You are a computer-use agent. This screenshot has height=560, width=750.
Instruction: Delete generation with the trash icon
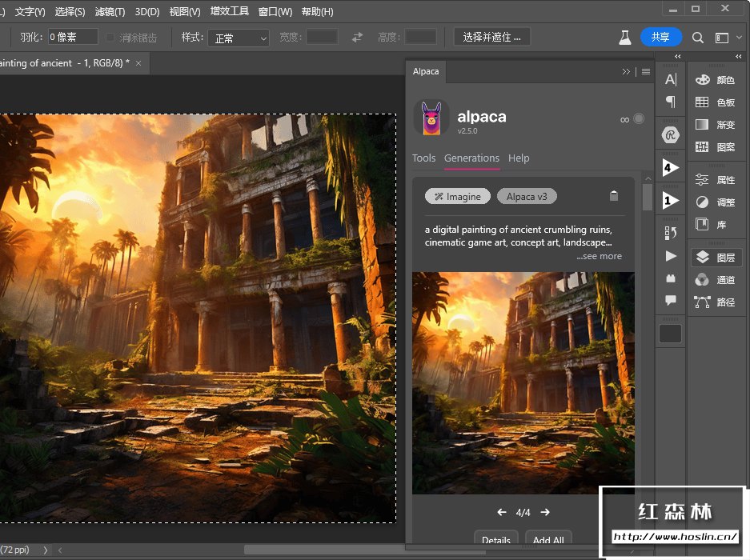[x=614, y=195]
